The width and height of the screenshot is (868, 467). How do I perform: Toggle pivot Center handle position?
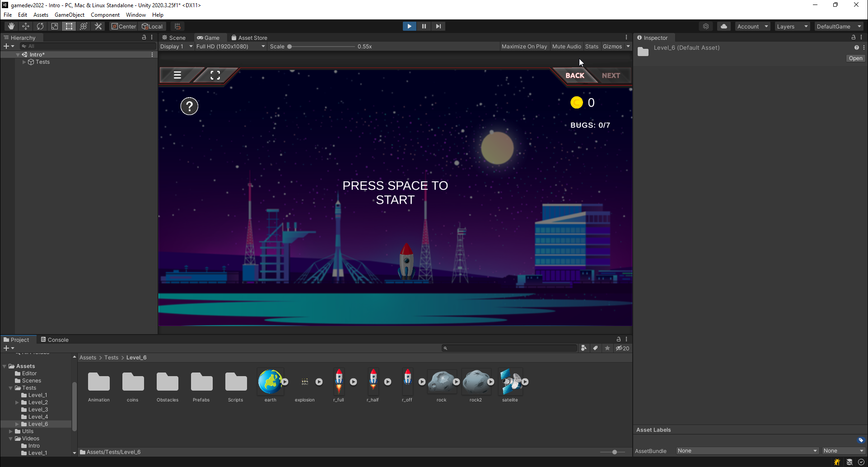(x=124, y=26)
